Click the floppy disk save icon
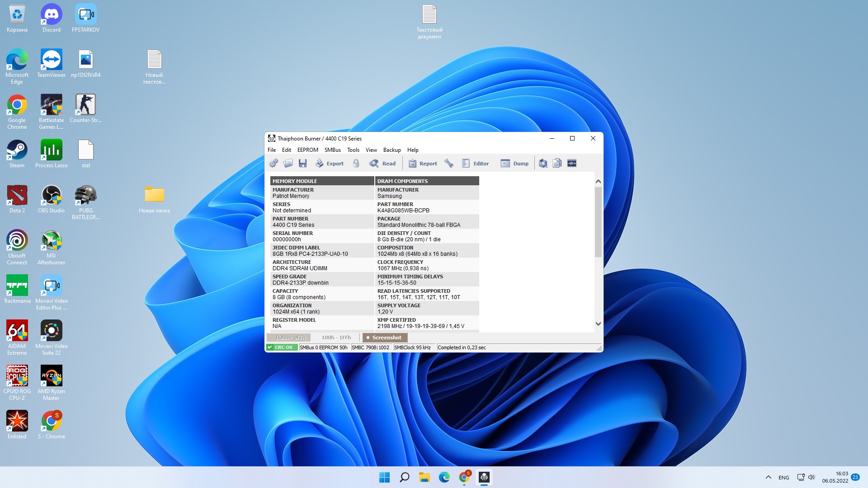 coord(303,164)
